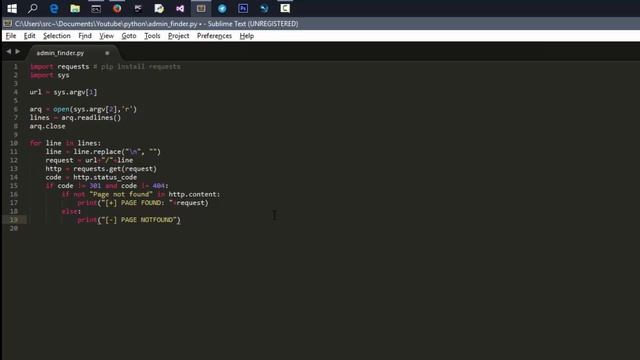
Task: Open the Windows Start menu
Action: tap(12, 8)
